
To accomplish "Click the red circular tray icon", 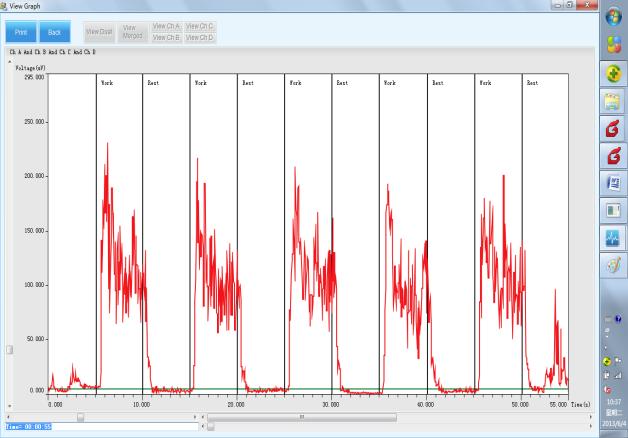I will [607, 390].
